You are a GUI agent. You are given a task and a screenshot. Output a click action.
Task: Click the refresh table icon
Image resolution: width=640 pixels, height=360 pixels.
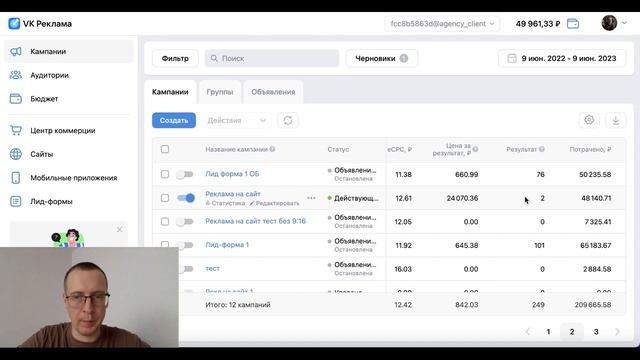pyautogui.click(x=288, y=120)
